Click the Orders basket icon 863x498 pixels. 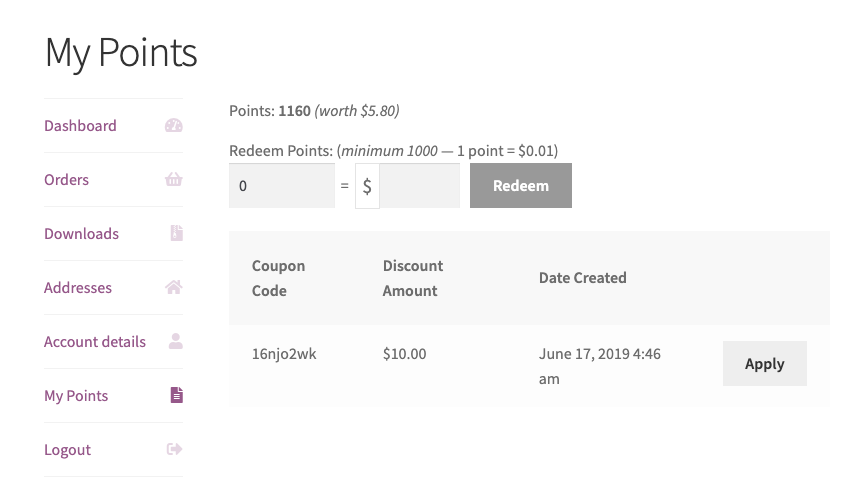pos(173,179)
